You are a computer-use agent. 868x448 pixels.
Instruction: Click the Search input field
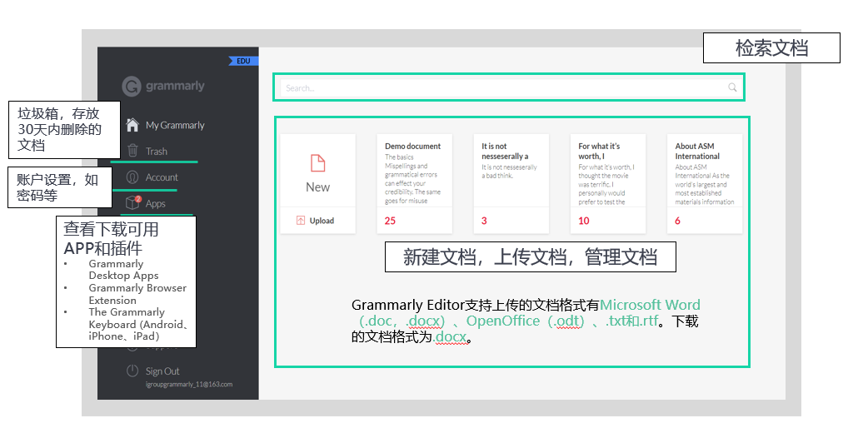click(x=509, y=87)
